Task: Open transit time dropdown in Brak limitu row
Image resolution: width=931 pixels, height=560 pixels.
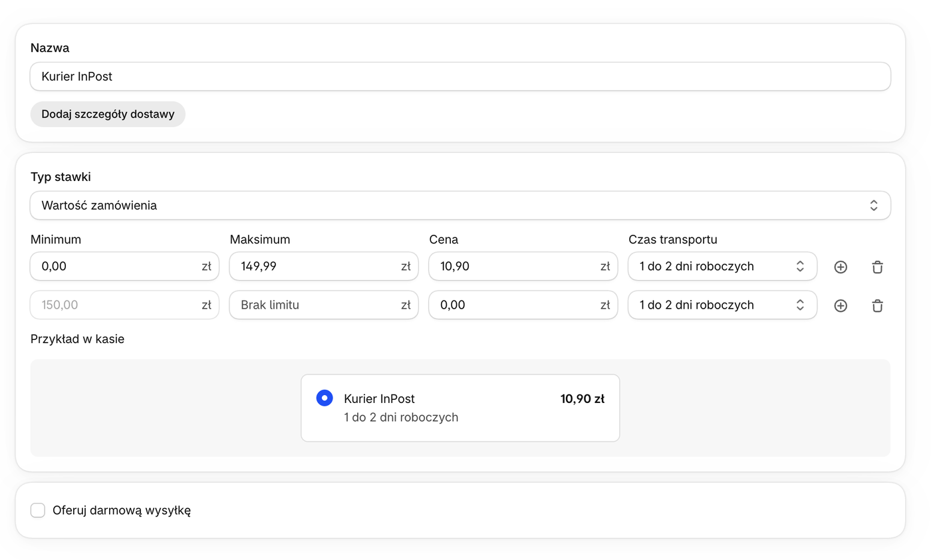Action: click(722, 305)
